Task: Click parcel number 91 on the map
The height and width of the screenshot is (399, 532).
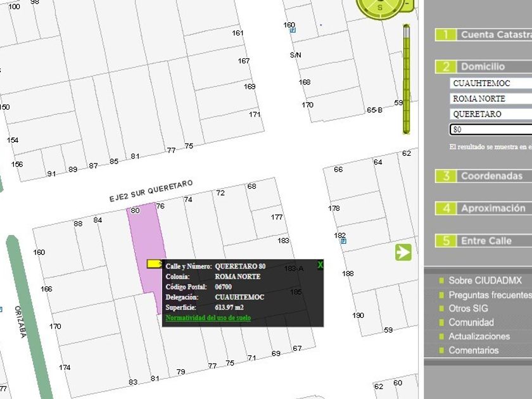Action: point(51,174)
